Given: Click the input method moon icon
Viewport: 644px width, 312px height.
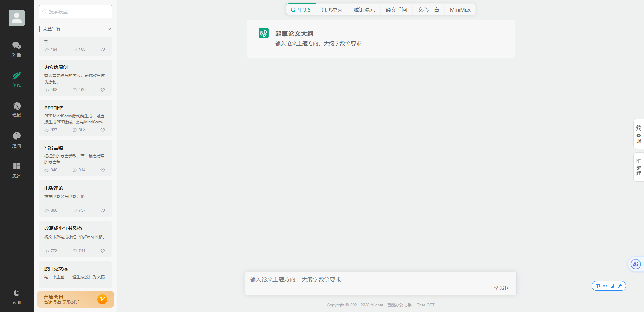Looking at the screenshot, I should (612, 286).
